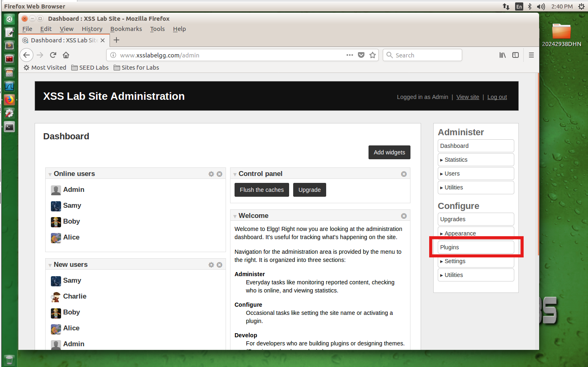The height and width of the screenshot is (367, 588).
Task: Open the Help menu
Action: [x=180, y=29]
